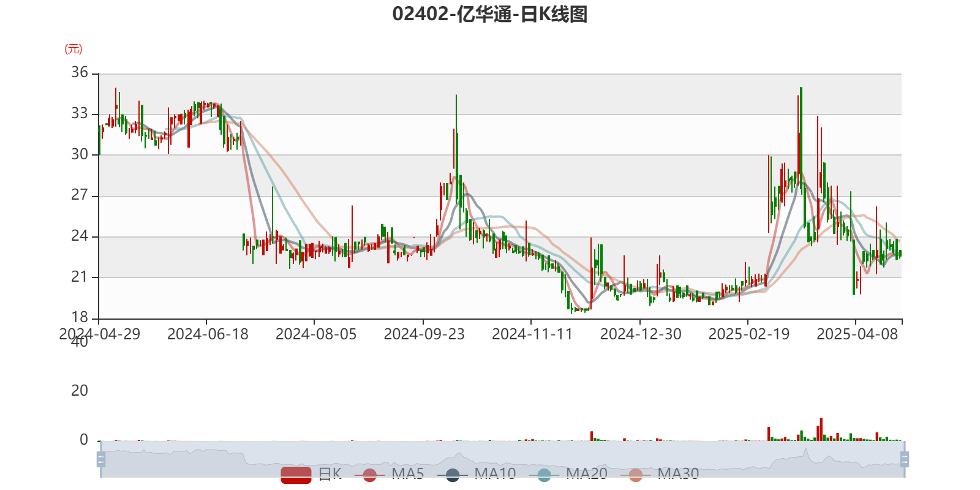This screenshot has height=490, width=980.
Task: Select the 2024-06-18 date axis label
Action: pos(208,334)
